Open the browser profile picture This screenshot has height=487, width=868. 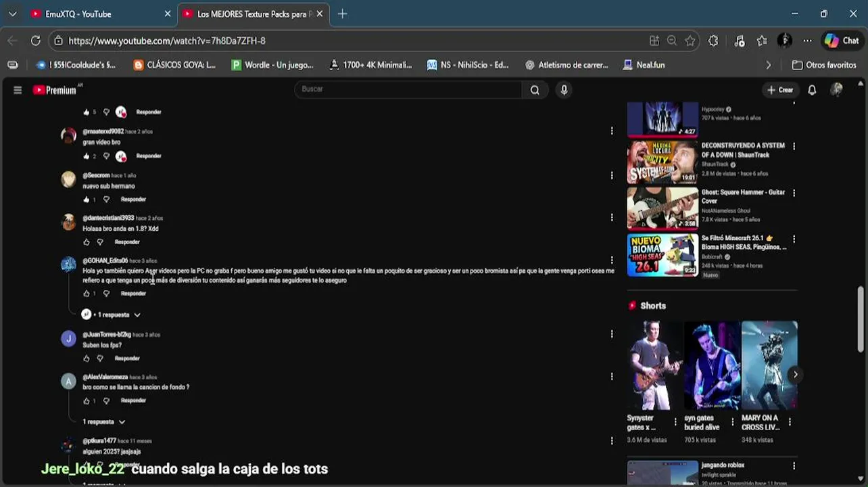[785, 41]
